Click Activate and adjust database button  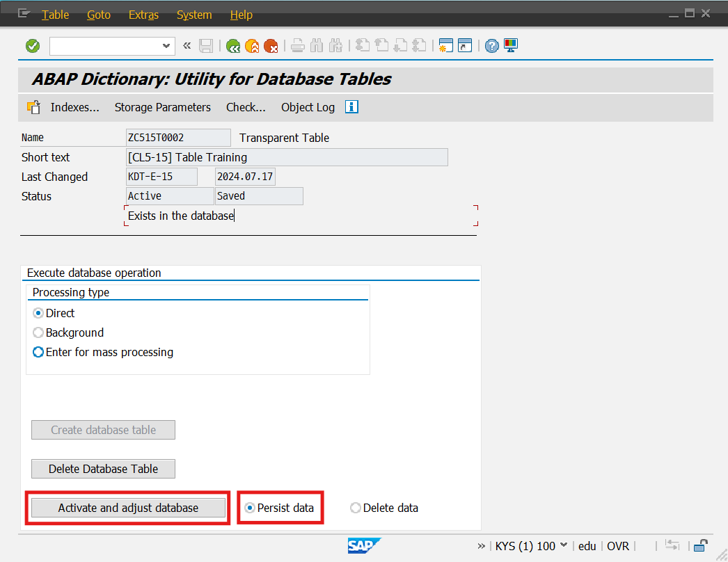[x=128, y=508]
